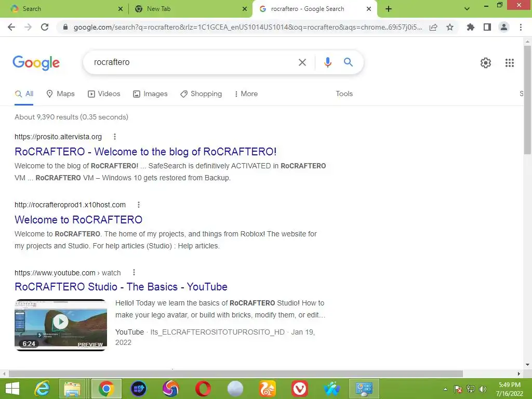Launch Vivaldi from the taskbar

[300, 389]
